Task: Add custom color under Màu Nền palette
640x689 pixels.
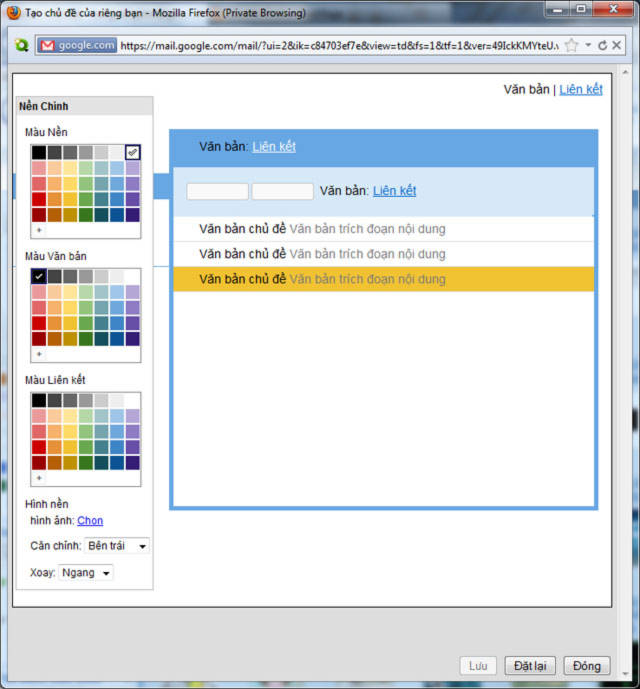Action: point(39,230)
